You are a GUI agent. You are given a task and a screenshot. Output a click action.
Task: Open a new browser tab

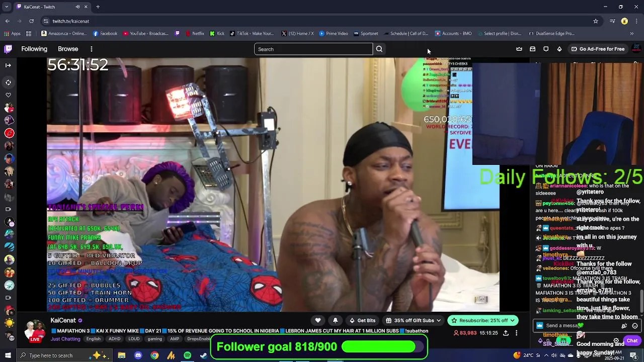click(98, 7)
